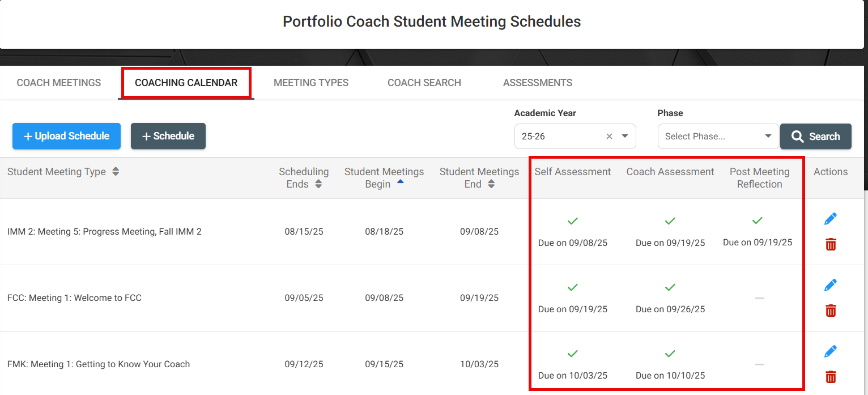This screenshot has width=868, height=395.
Task: Edit the FCC Welcome meeting row
Action: [831, 285]
